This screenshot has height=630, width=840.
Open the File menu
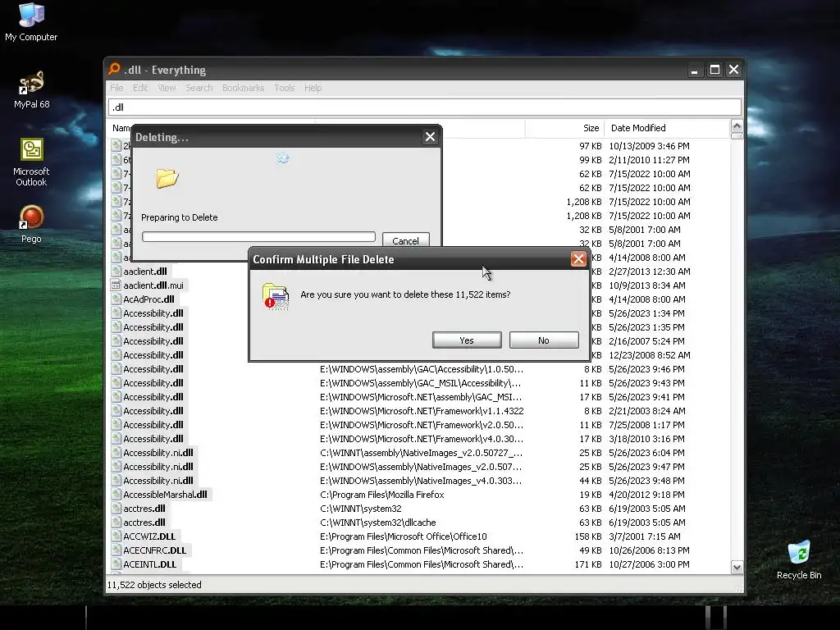coord(116,88)
